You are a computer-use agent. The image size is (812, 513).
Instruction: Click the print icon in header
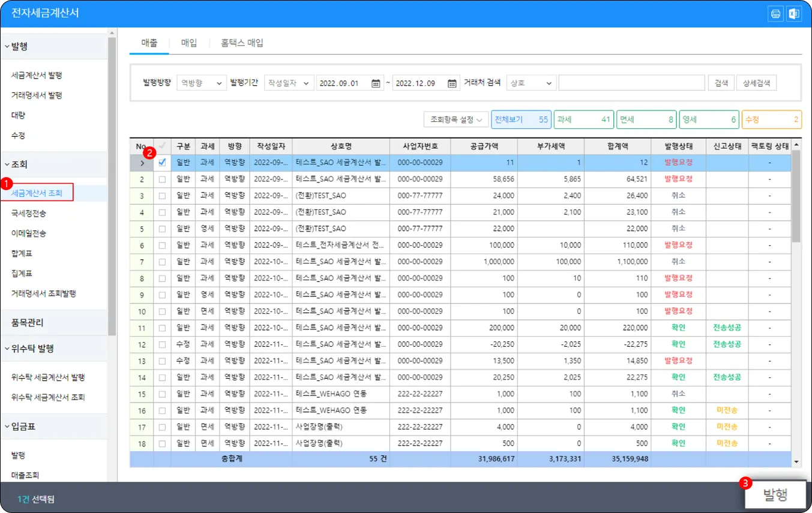point(776,14)
